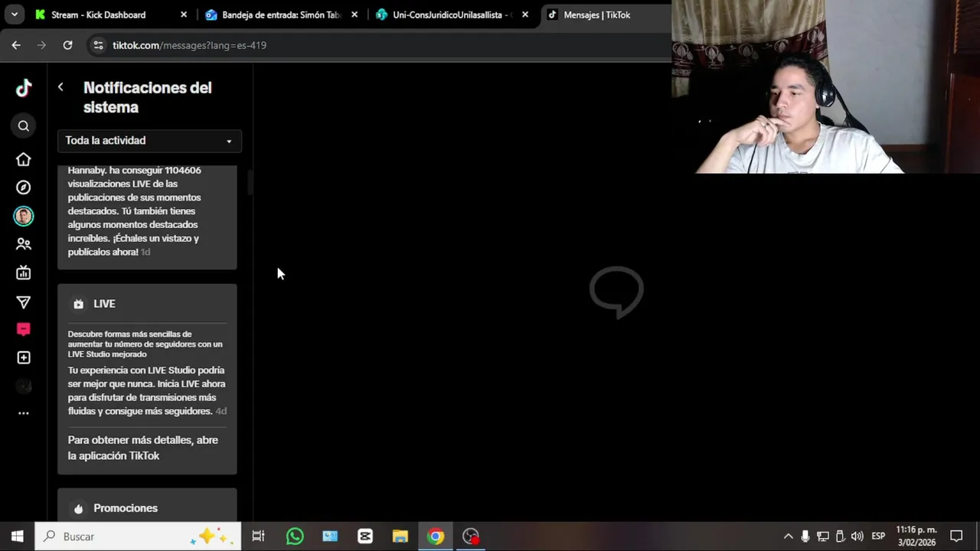Open clock showing 11:16 p. m.

point(916,536)
